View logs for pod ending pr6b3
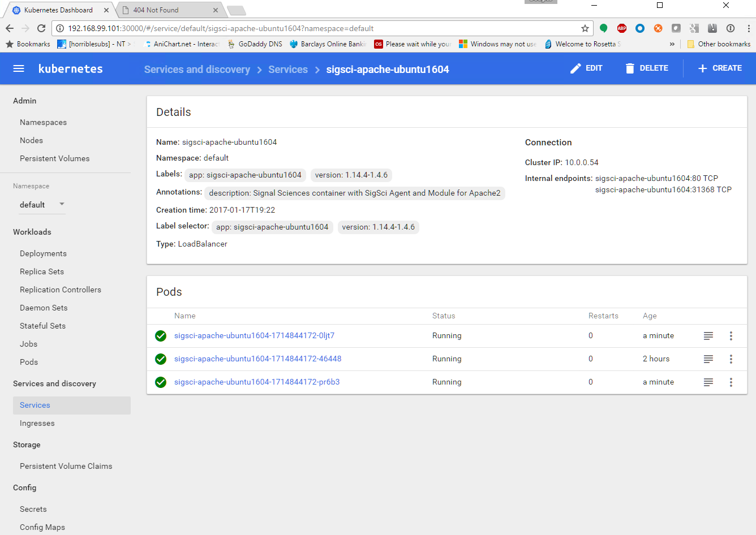The height and width of the screenshot is (535, 756). (x=708, y=382)
